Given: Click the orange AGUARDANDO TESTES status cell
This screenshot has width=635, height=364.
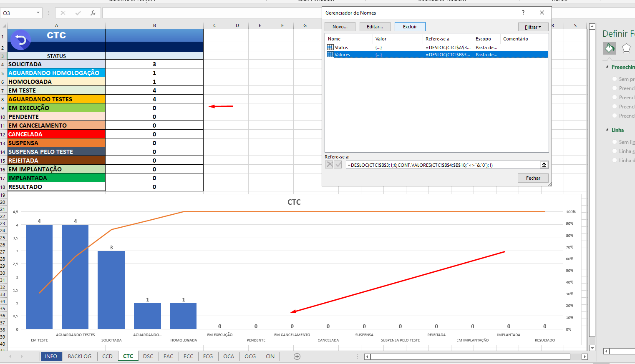Looking at the screenshot, I should click(x=56, y=99).
